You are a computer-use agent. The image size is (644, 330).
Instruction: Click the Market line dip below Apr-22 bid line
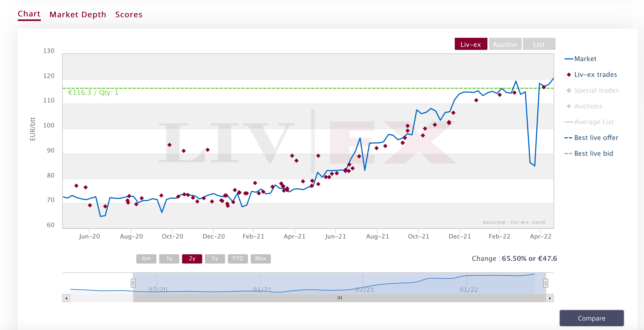[534, 166]
